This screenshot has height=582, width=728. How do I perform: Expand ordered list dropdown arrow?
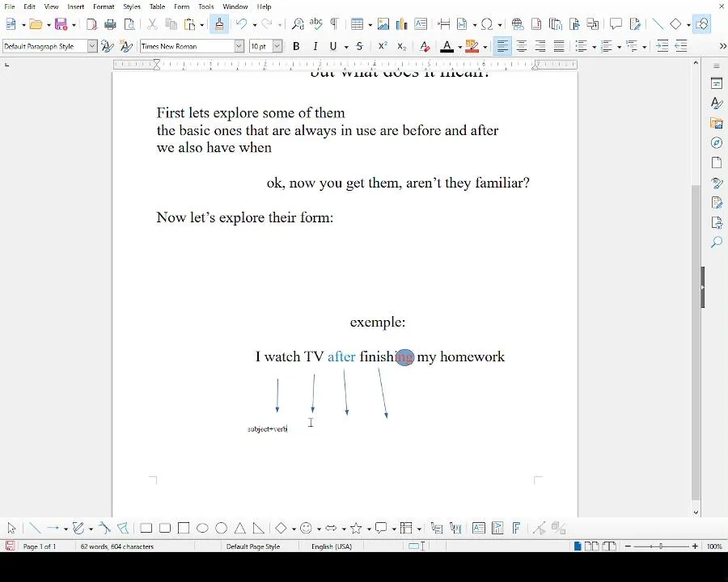[x=620, y=47]
